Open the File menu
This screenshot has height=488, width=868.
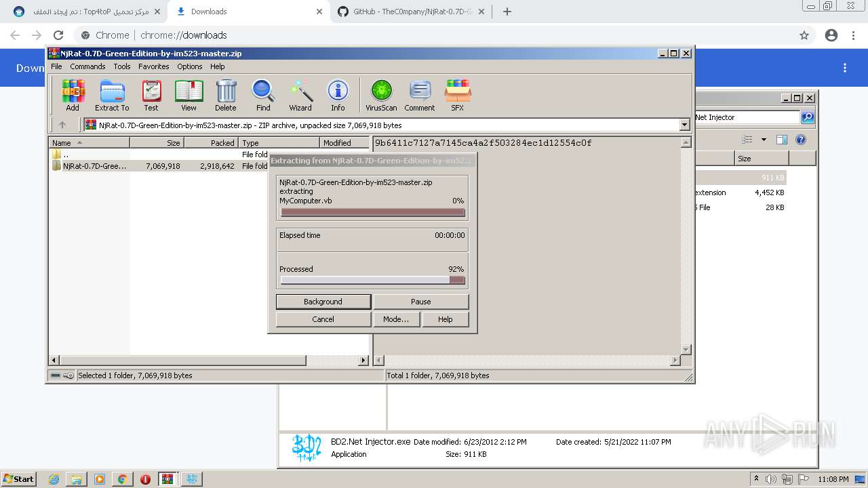(x=56, y=66)
